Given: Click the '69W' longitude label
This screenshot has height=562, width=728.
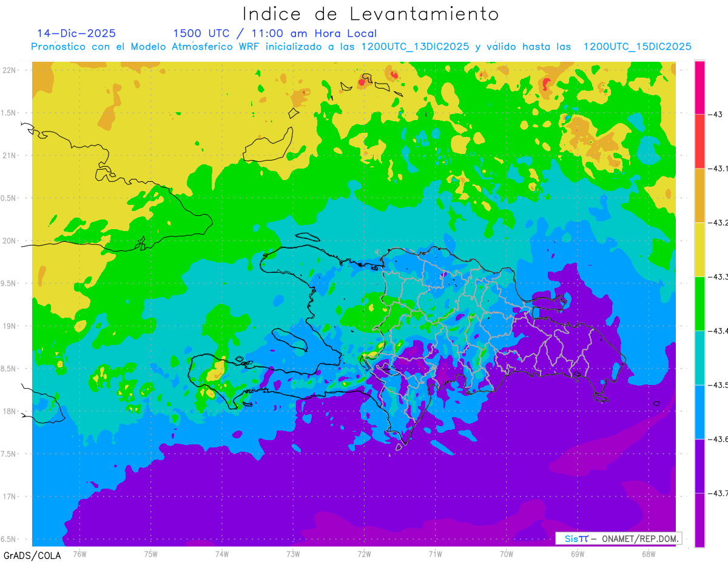Looking at the screenshot, I should tap(578, 554).
